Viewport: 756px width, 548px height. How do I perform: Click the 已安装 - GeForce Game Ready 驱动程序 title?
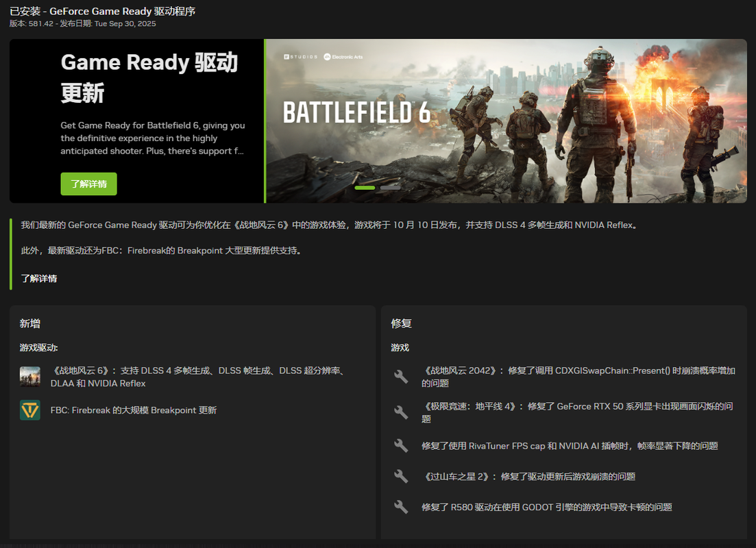(x=102, y=11)
